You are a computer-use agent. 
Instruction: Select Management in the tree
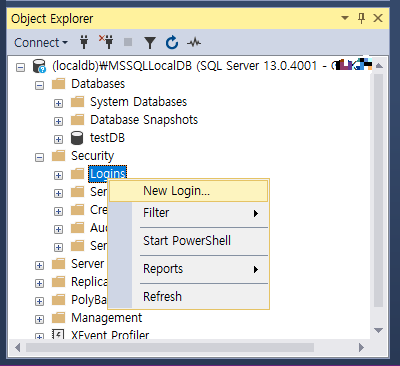[107, 318]
